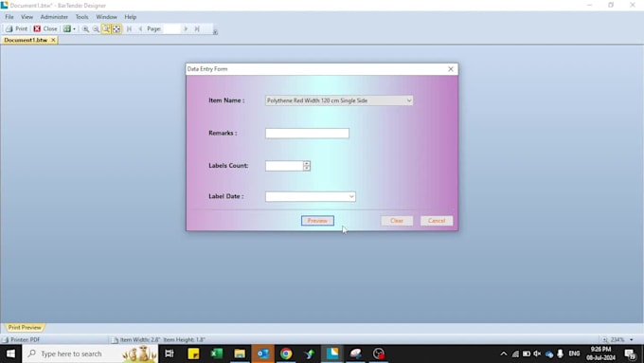Click into the Remarks text field
Screen dimensions: 644x363
pos(307,134)
